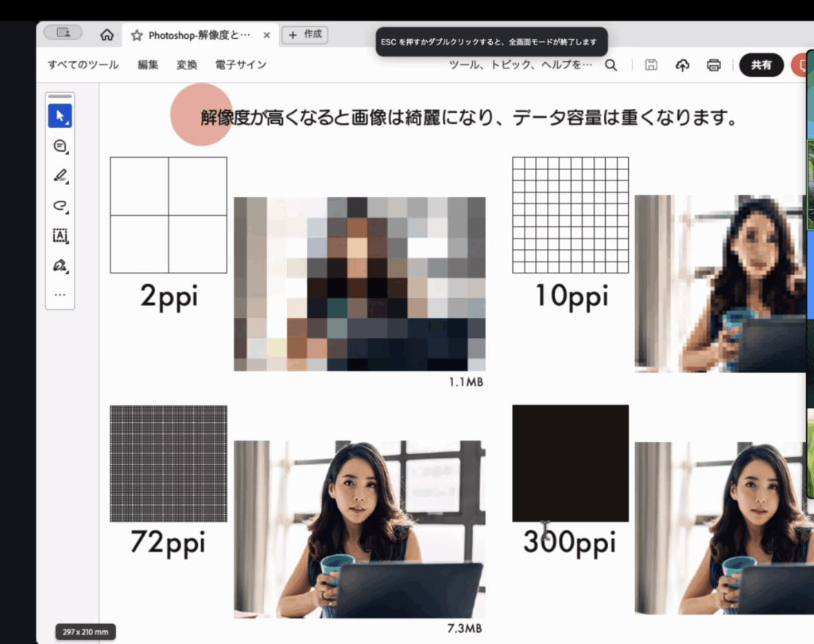This screenshot has height=644, width=814.
Task: Click the 電子サイン menu item
Action: pos(241,65)
